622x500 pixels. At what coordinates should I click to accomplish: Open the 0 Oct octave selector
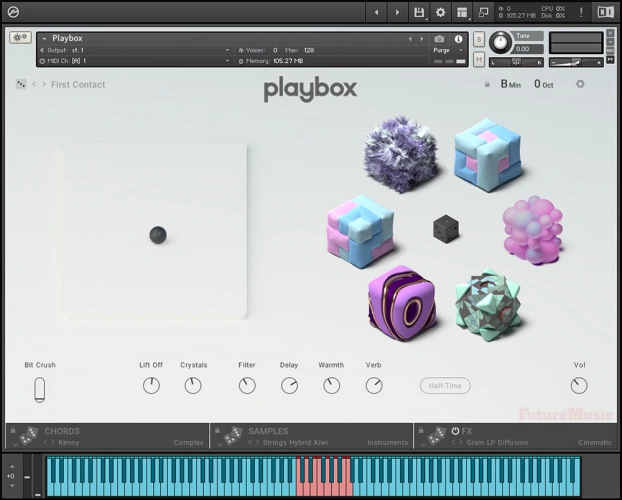pyautogui.click(x=543, y=84)
